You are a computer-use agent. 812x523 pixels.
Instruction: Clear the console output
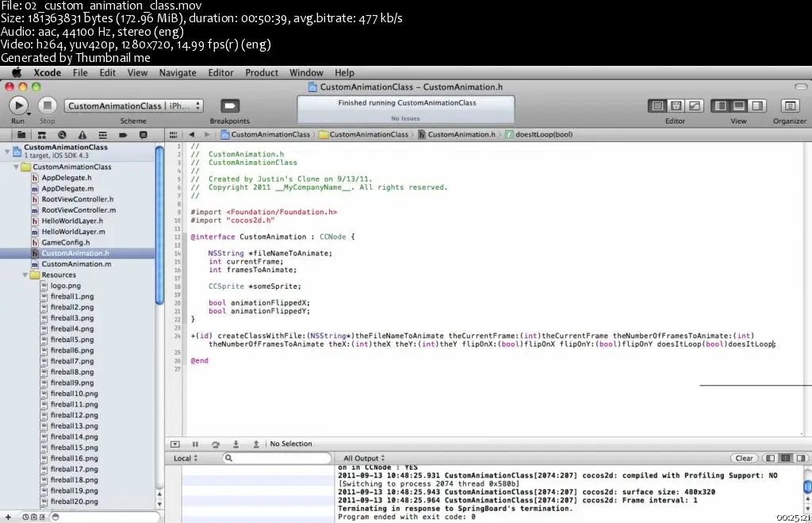(744, 459)
